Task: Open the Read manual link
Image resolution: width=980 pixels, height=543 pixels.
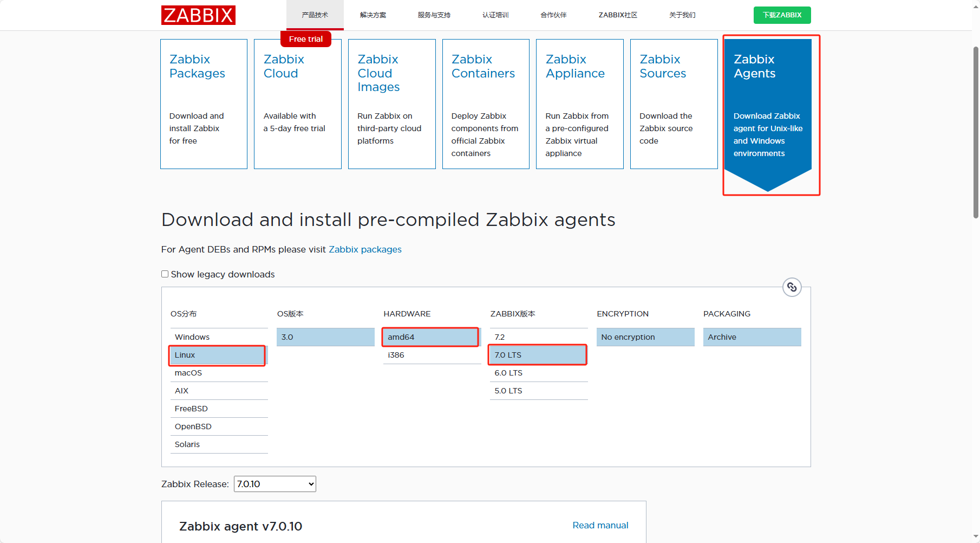Action: (x=600, y=525)
